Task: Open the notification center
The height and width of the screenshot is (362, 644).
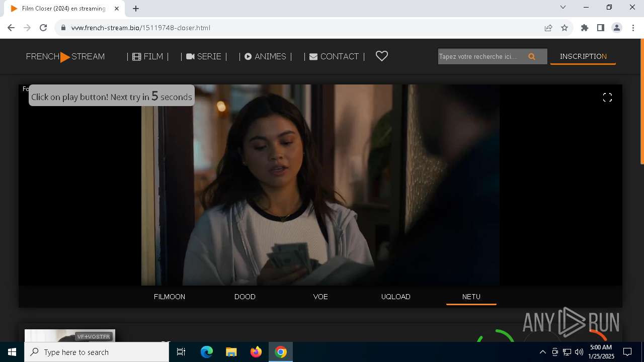Action: click(x=627, y=352)
